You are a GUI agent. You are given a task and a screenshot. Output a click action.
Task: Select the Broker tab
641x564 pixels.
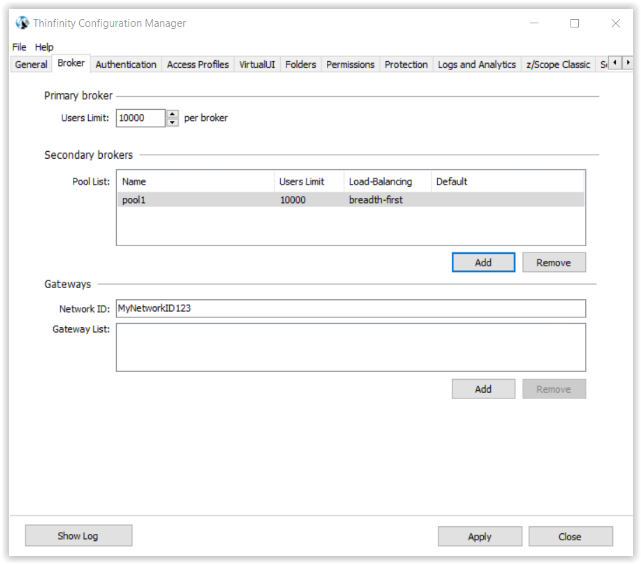click(x=71, y=63)
